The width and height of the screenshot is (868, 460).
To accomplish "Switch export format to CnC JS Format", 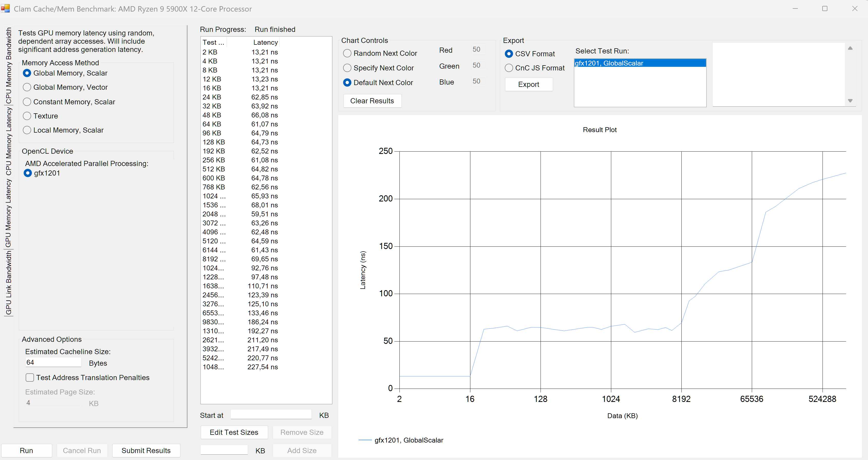I will pyautogui.click(x=509, y=68).
